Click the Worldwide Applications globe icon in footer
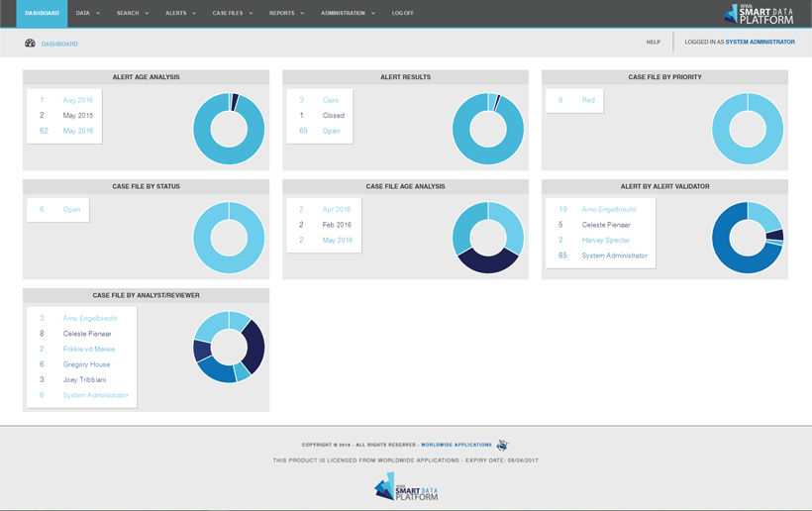Viewport: 812px width, 511px height. pos(502,445)
